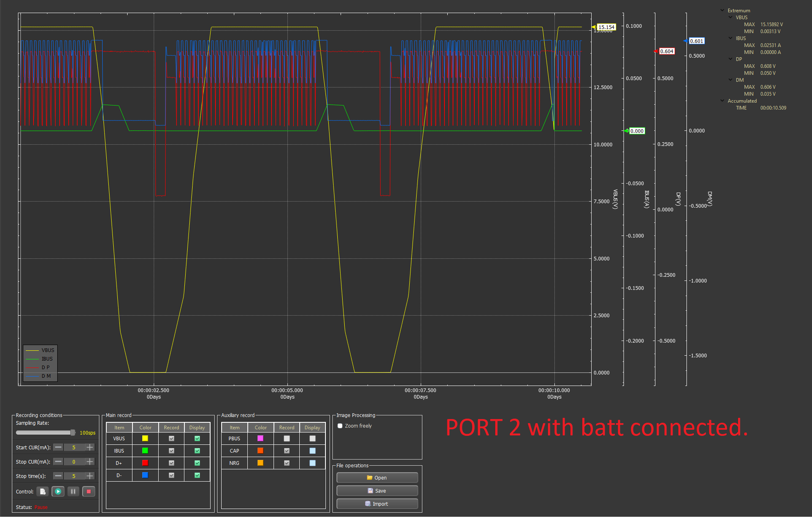Screen dimensions: 812x518
Task: Open a file with the Open button
Action: pos(377,478)
